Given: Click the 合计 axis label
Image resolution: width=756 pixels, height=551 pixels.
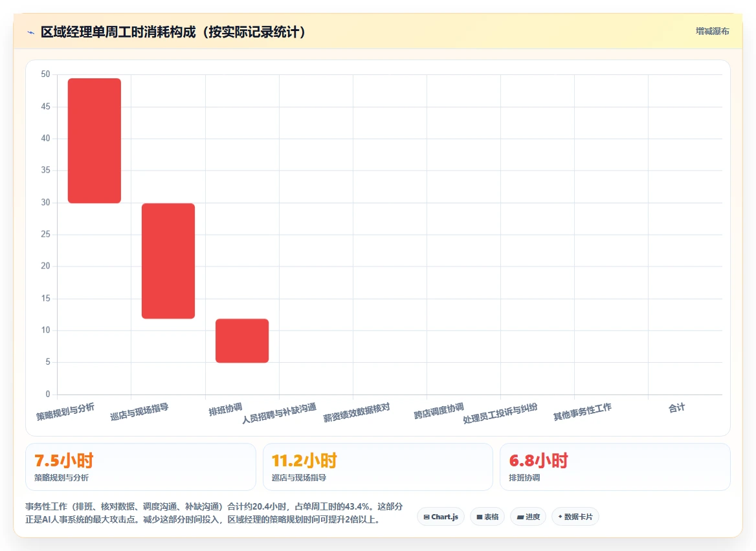Looking at the screenshot, I should coord(676,408).
